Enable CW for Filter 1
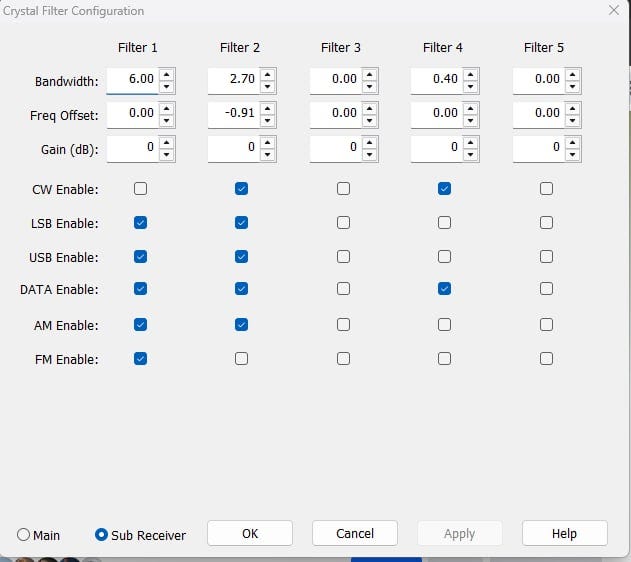Viewport: 631px width, 562px height. [x=140, y=189]
